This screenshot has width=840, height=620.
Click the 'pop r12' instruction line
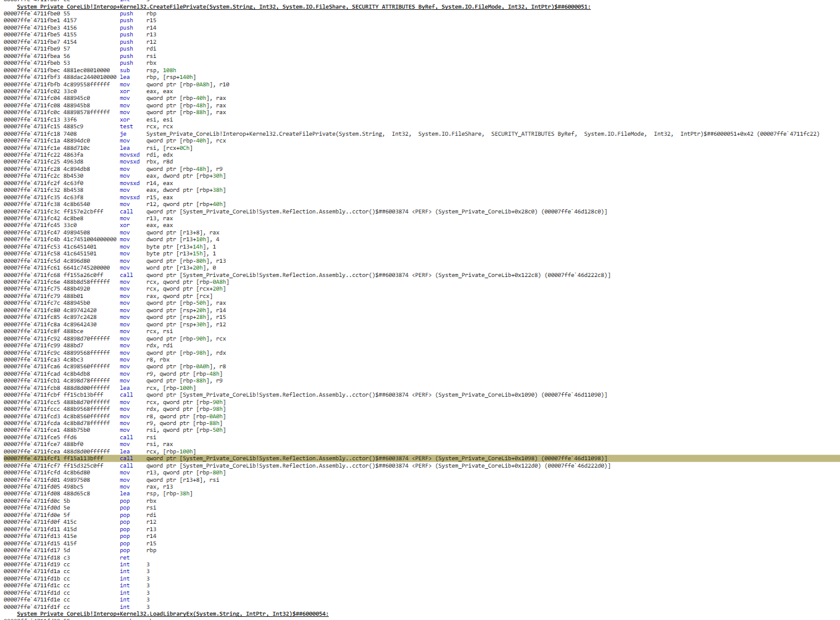point(80,522)
